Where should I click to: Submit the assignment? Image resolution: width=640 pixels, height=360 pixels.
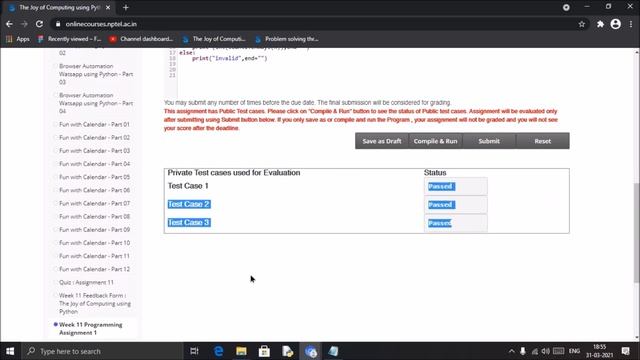tap(489, 141)
